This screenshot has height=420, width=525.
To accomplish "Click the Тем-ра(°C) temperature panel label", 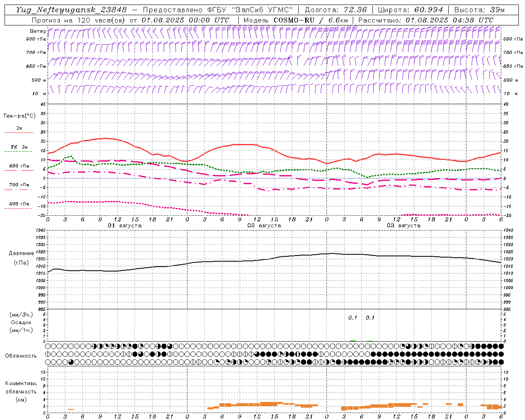I will (19, 116).
